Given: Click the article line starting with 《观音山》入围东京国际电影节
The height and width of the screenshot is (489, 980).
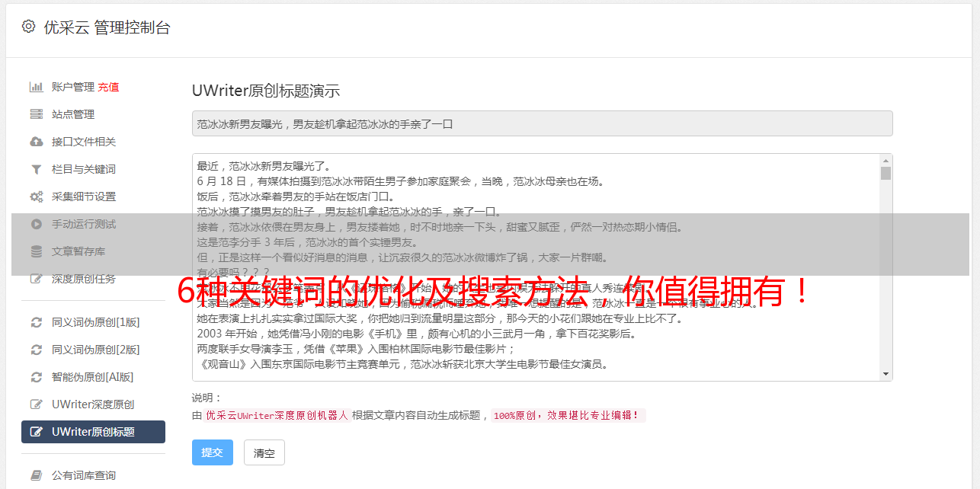Looking at the screenshot, I should tap(402, 364).
